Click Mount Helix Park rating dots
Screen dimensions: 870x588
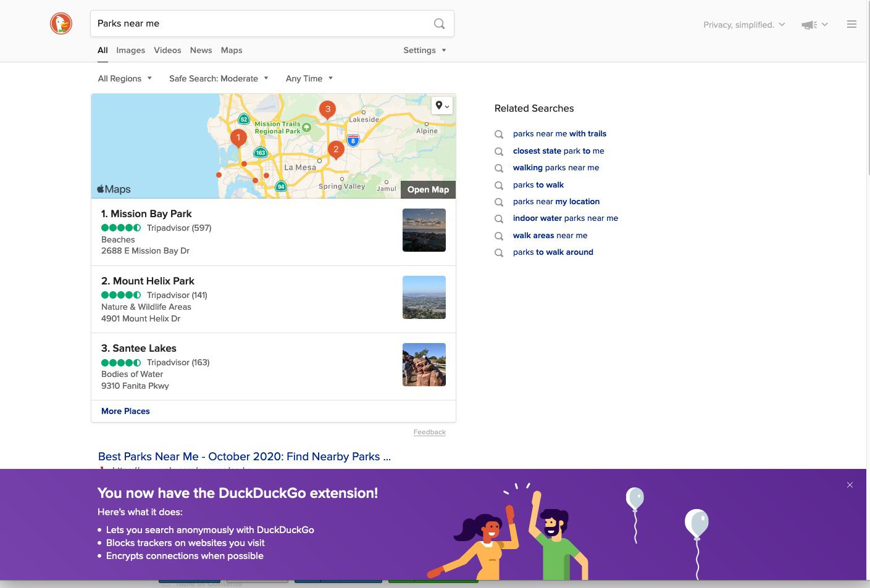point(121,295)
